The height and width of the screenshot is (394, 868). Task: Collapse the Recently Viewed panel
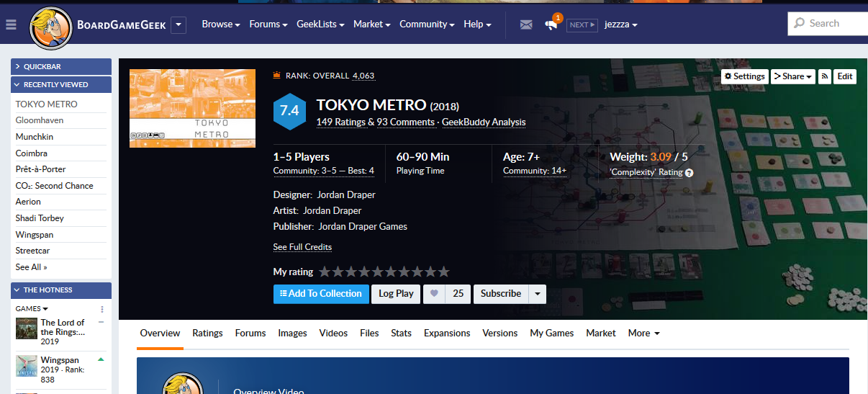61,85
